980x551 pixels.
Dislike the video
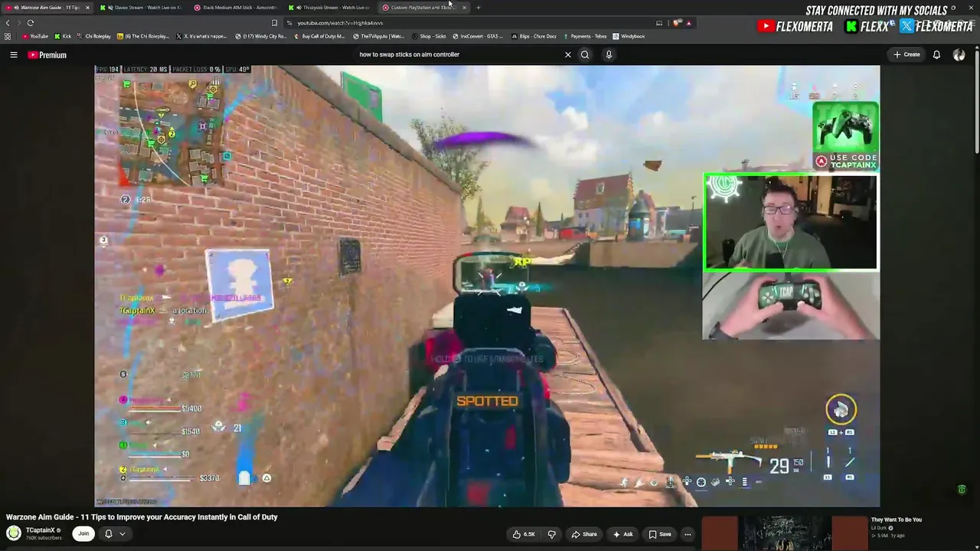[x=551, y=534]
